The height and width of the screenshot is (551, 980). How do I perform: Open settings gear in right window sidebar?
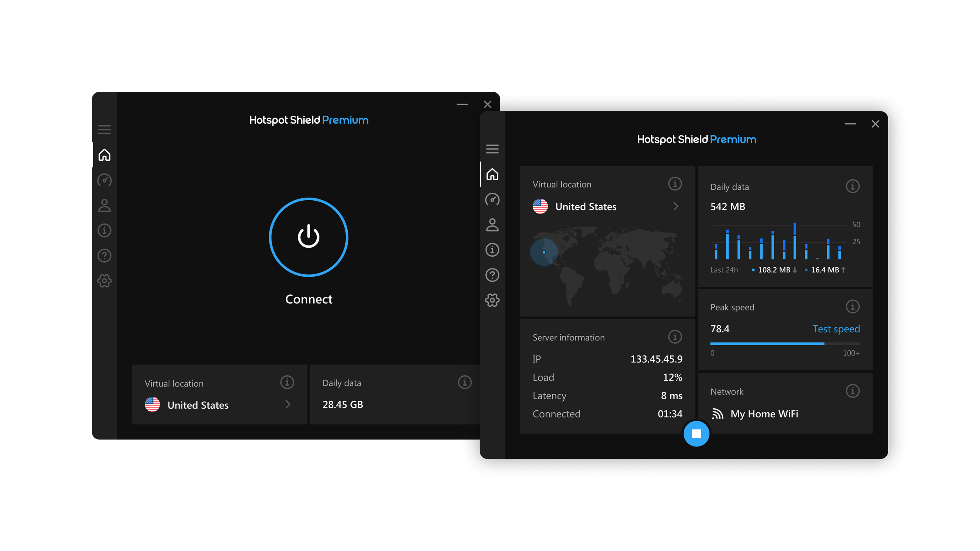(x=492, y=301)
